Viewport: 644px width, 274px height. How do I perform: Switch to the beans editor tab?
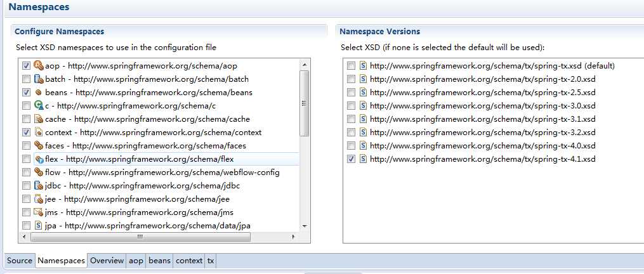click(x=159, y=261)
